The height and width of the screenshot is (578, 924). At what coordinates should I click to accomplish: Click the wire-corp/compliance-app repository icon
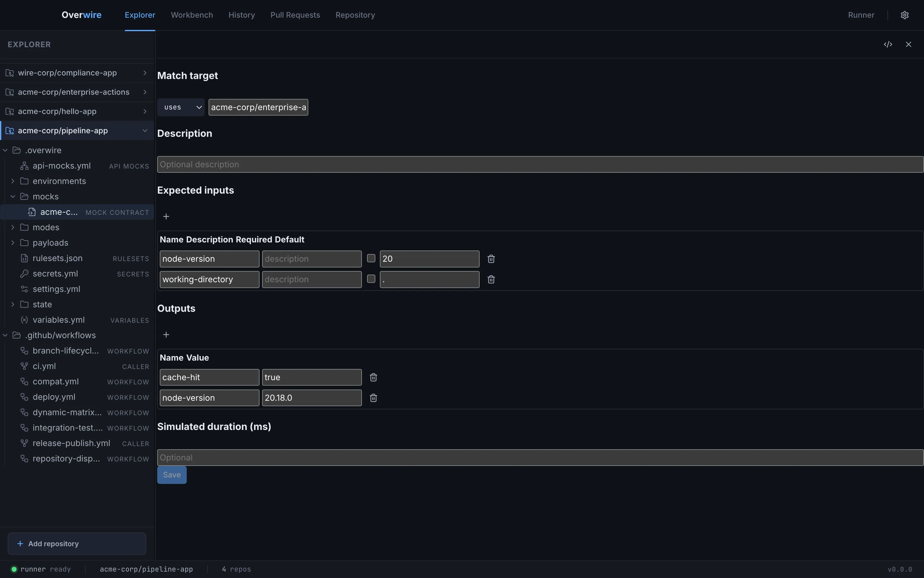pyautogui.click(x=10, y=73)
